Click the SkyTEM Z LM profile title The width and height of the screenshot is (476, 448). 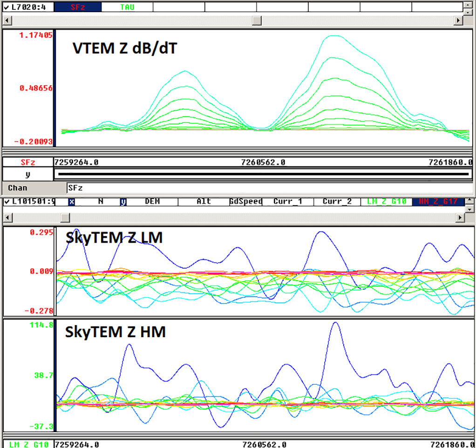[114, 238]
